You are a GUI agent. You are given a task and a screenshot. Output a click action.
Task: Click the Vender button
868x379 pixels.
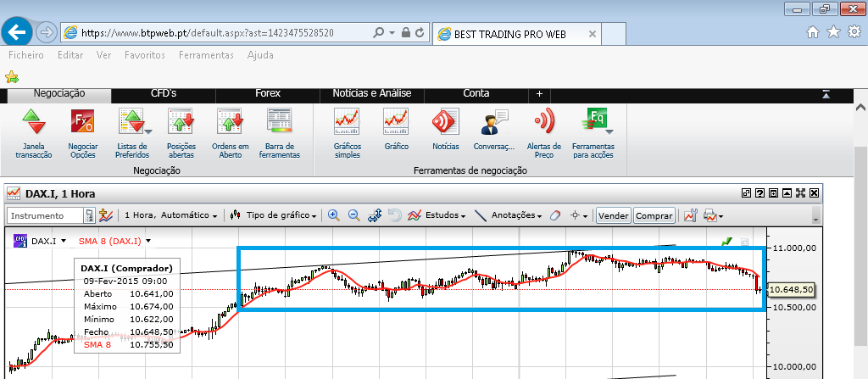coord(614,215)
